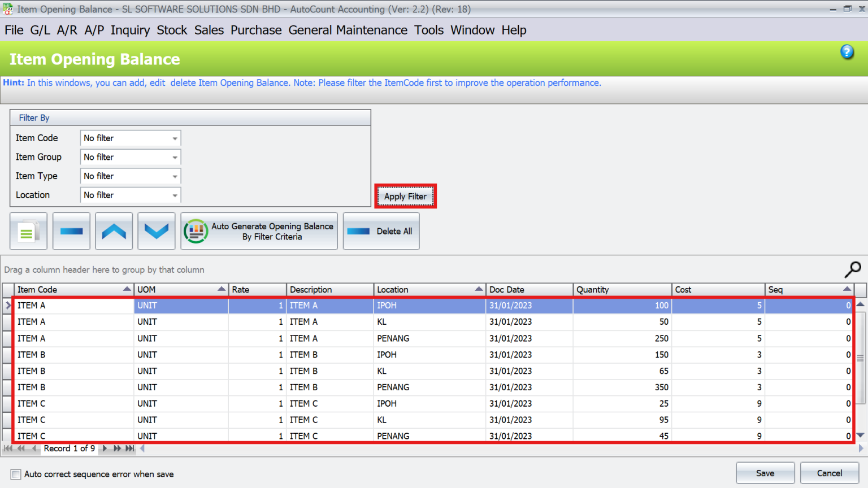Enable auto correct sequence error when save
Screen dimensions: 868x488
point(15,474)
